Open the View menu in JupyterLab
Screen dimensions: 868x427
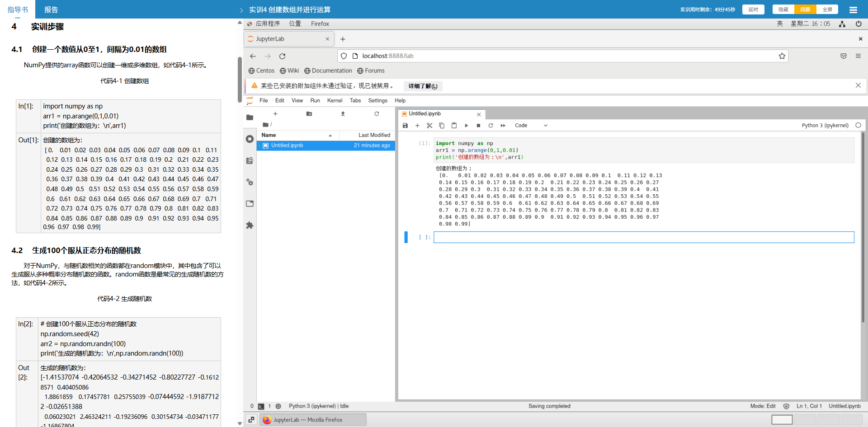pos(297,101)
